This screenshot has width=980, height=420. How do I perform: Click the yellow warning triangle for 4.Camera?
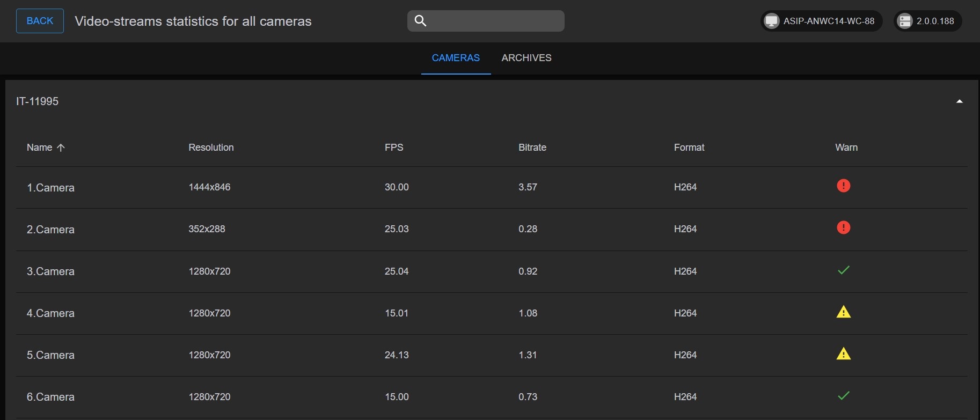click(843, 312)
